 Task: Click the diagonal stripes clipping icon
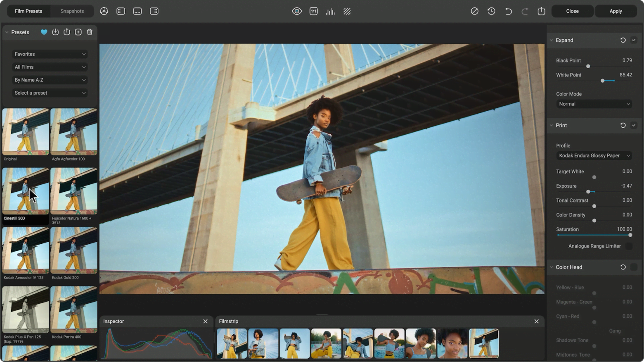347,11
